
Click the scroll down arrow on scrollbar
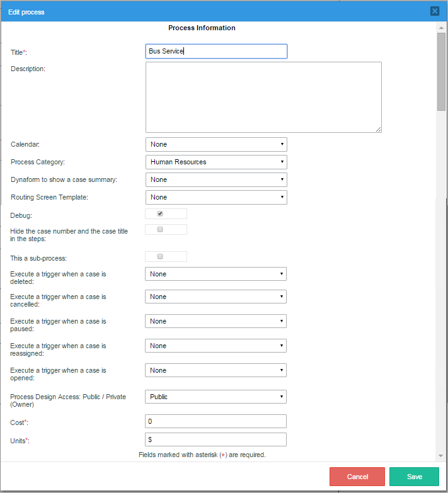pos(442,455)
